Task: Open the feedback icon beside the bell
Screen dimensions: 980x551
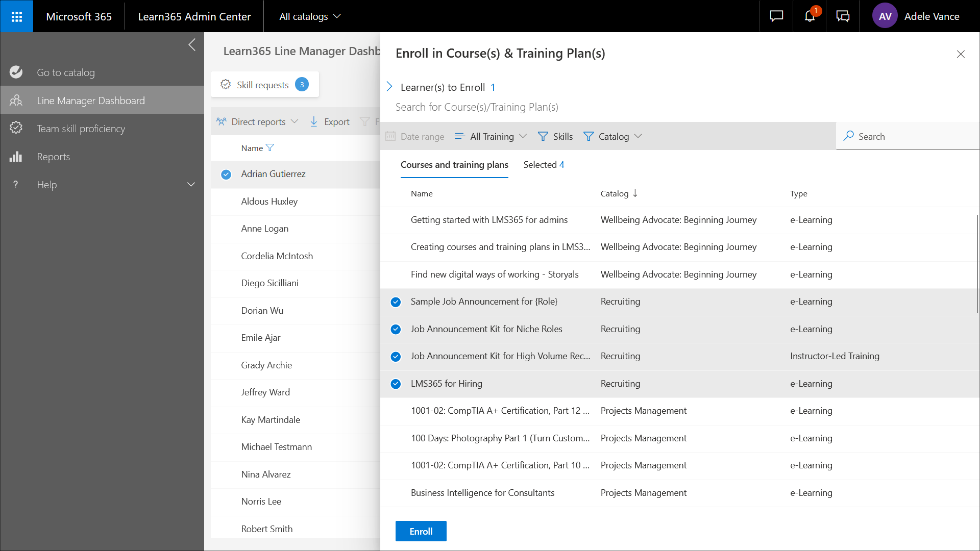Action: coord(843,16)
